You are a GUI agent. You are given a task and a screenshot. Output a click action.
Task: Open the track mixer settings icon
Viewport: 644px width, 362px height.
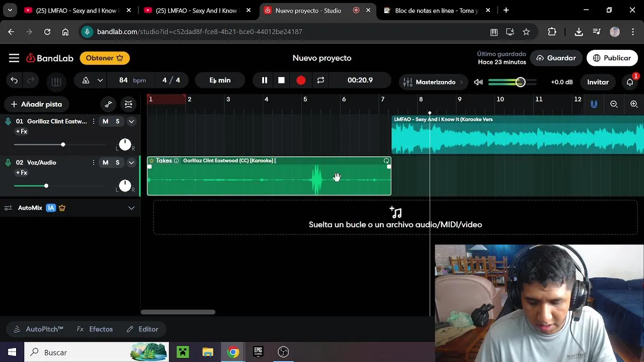coord(128,104)
